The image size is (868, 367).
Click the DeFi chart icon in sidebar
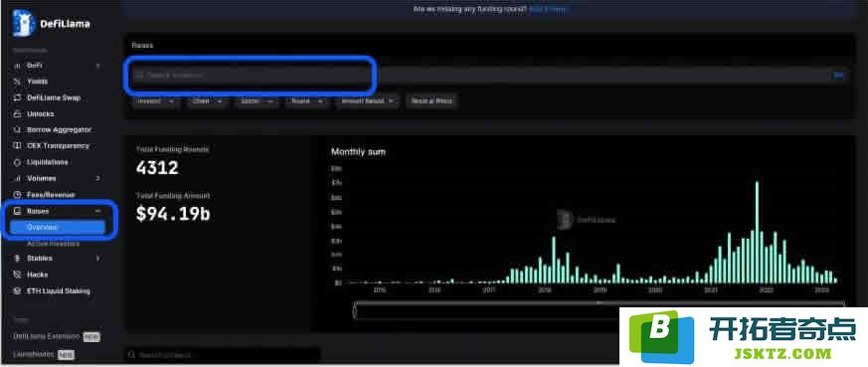[x=17, y=66]
